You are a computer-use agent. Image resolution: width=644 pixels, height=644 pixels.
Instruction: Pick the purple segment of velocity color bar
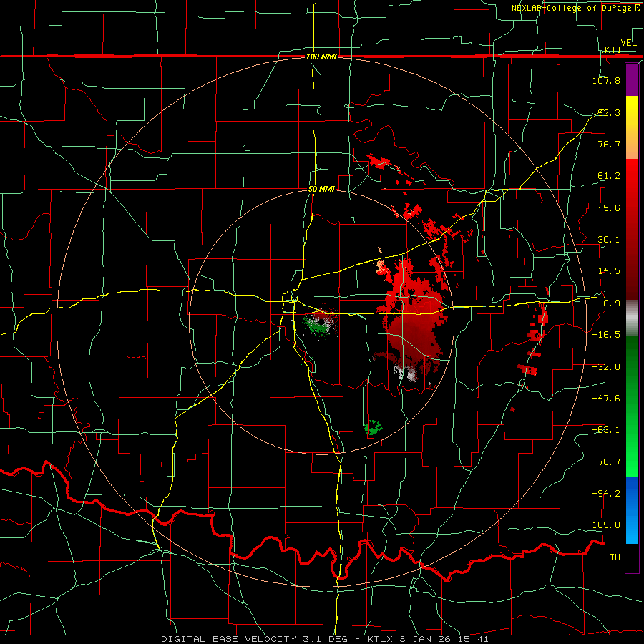pos(632,79)
